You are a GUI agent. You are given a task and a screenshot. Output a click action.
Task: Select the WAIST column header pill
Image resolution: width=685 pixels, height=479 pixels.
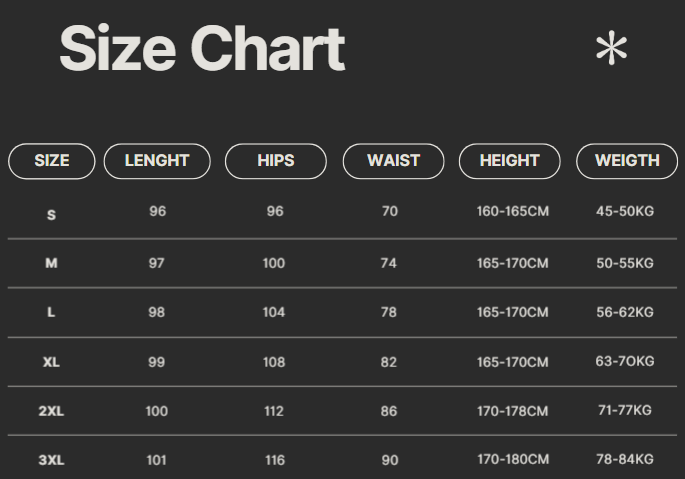[x=393, y=161]
